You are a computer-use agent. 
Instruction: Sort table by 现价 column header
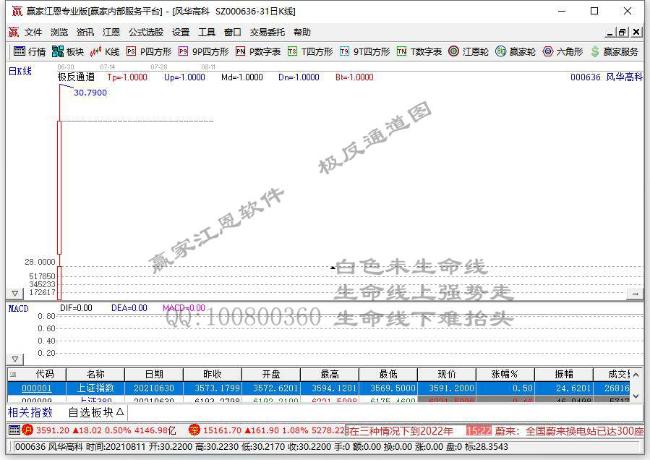(x=447, y=374)
